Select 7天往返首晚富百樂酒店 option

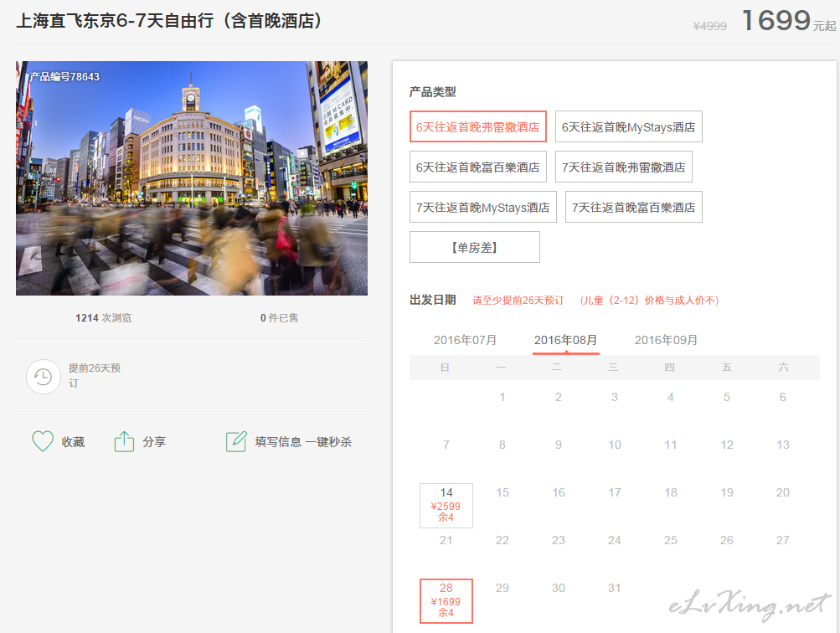point(634,207)
